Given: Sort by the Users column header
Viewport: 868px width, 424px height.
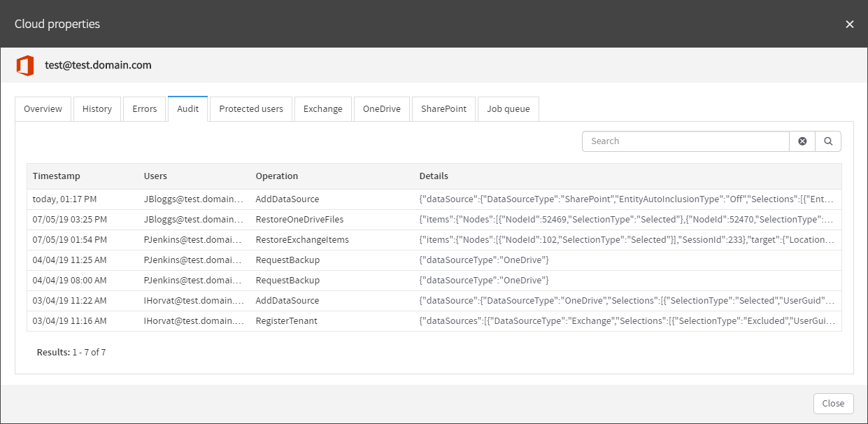Looking at the screenshot, I should click(x=155, y=176).
